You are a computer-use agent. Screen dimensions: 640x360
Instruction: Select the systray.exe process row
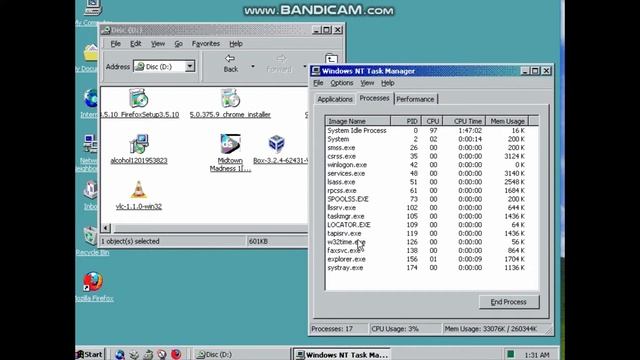[x=426, y=268]
